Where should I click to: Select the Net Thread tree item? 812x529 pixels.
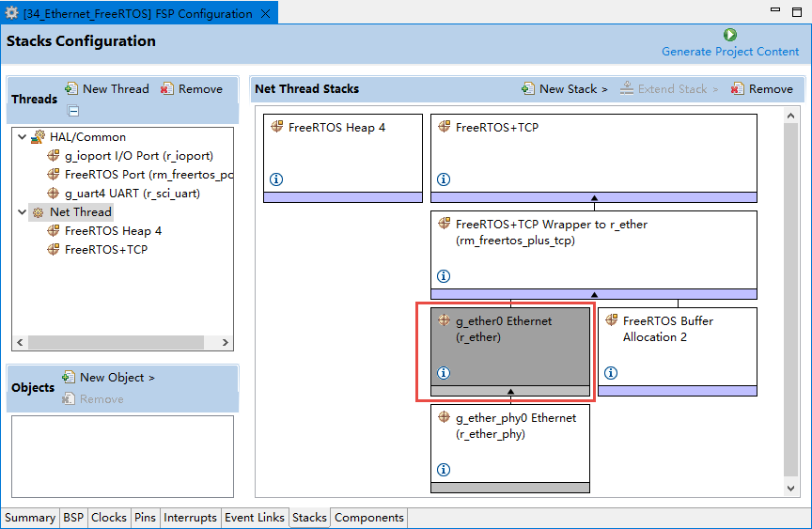coord(80,212)
